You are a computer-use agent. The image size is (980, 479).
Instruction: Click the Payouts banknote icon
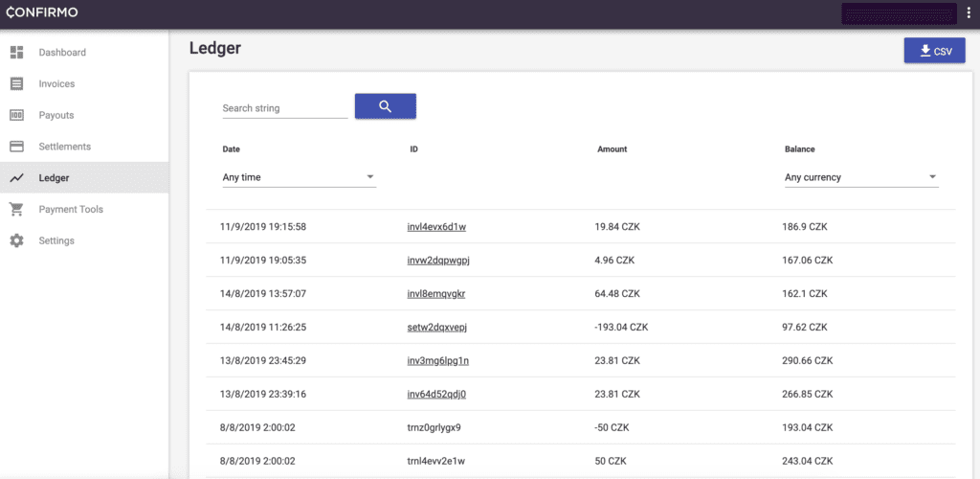click(x=17, y=115)
